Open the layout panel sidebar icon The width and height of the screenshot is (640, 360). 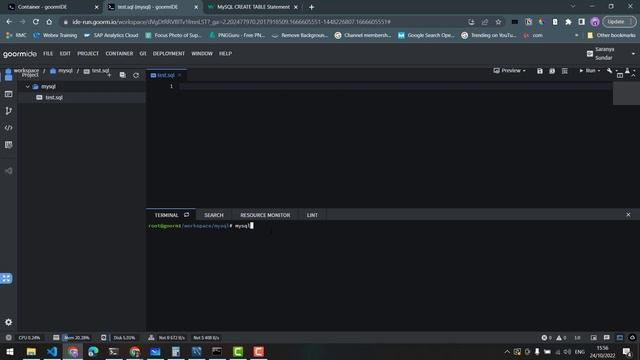point(9,94)
